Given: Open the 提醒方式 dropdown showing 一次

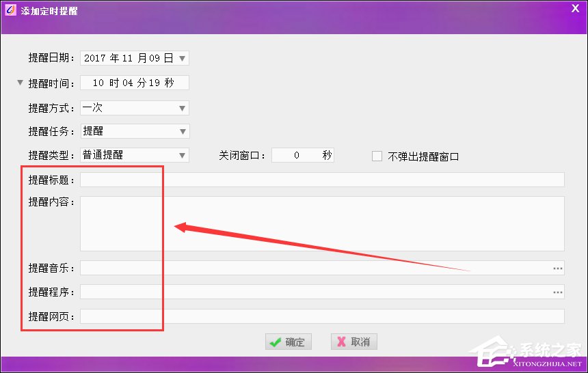Looking at the screenshot, I should 135,108.
